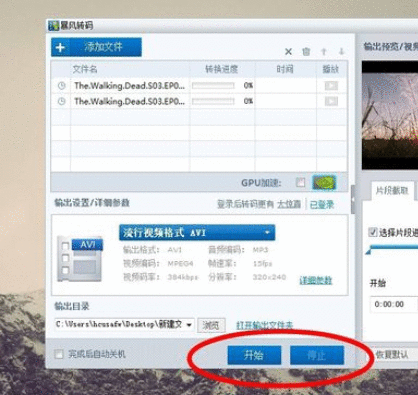Open the 流行视频格式 AVI format dropdown

point(197,233)
